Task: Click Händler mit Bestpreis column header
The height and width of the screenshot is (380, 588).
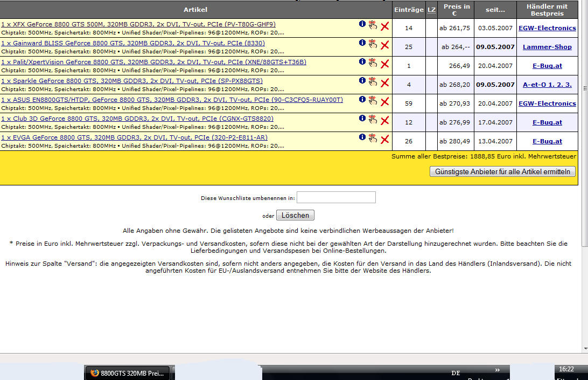Action: [x=547, y=10]
